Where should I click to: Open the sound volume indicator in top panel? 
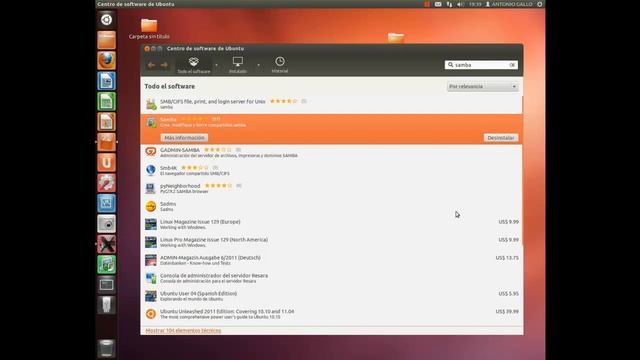click(460, 4)
